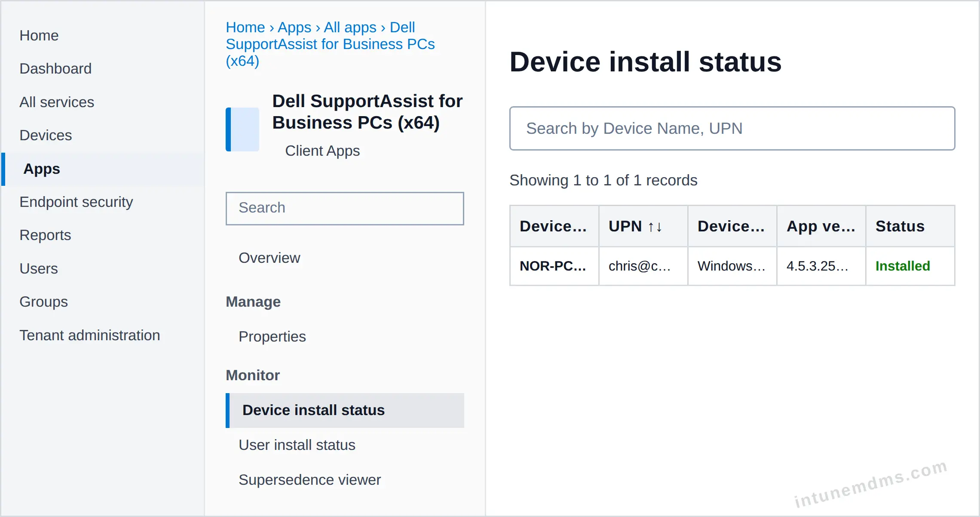The image size is (980, 517).
Task: Click first Device… column header
Action: tap(554, 226)
